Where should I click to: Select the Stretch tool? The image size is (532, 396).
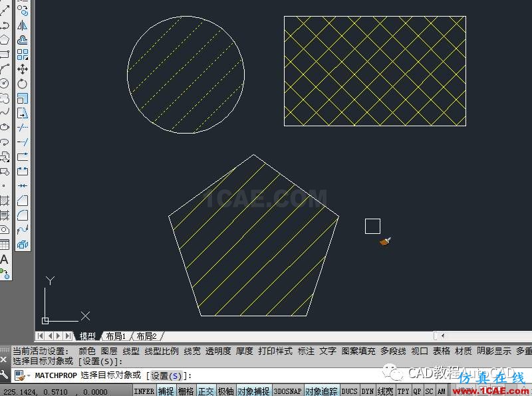tap(23, 113)
